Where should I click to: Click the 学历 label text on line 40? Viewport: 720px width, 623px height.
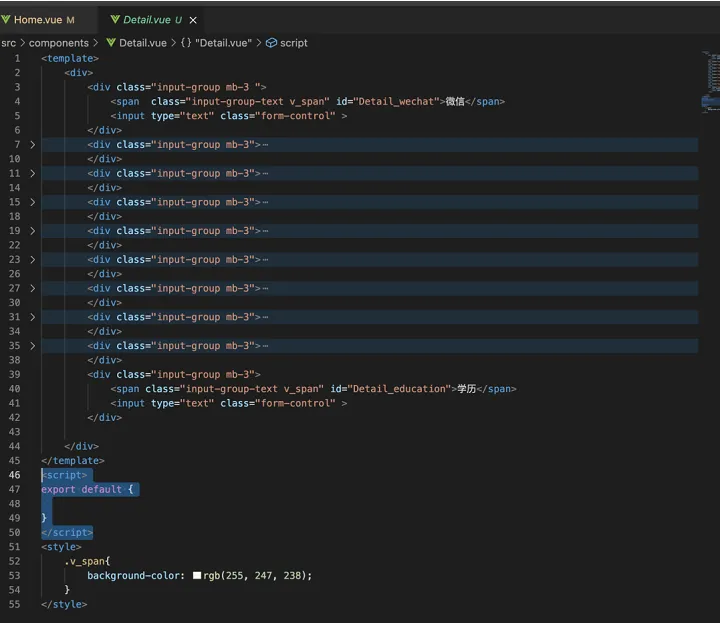467,389
